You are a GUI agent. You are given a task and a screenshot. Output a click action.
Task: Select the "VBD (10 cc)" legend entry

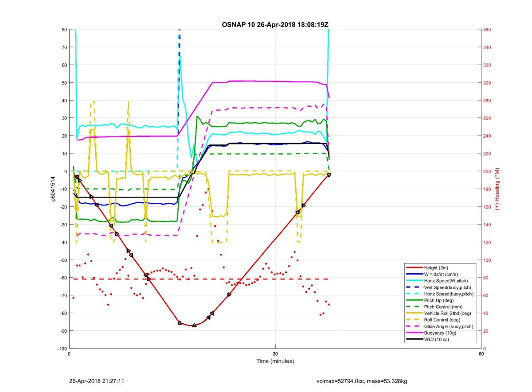(439, 339)
